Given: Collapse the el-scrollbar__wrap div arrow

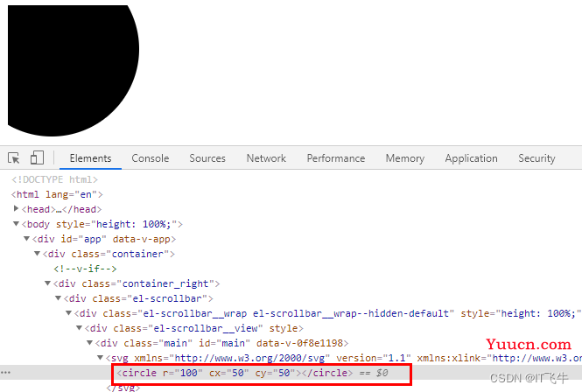Looking at the screenshot, I should click(68, 313).
